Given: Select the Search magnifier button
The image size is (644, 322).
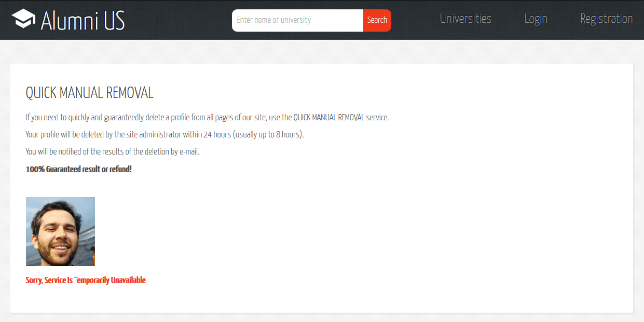Looking at the screenshot, I should (377, 20).
